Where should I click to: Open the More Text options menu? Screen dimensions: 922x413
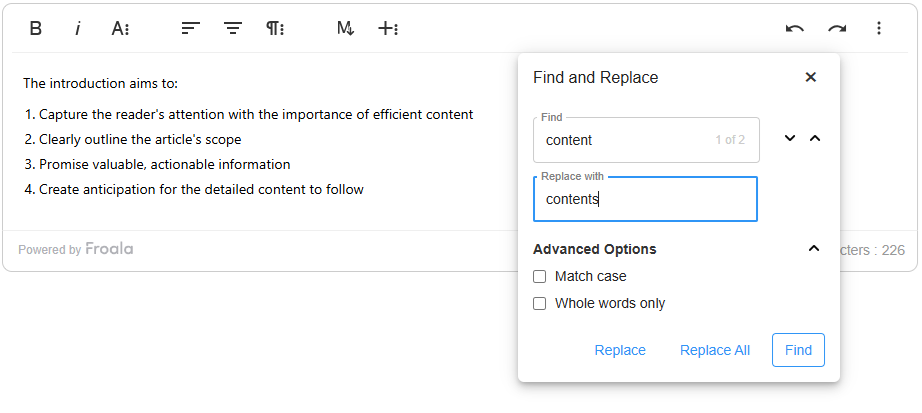tap(120, 28)
